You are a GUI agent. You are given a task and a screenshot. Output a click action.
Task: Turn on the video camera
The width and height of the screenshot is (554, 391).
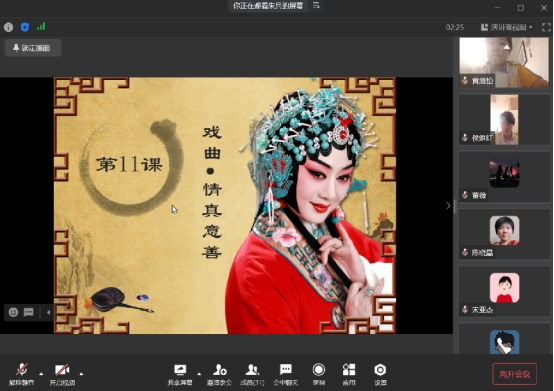pyautogui.click(x=62, y=374)
